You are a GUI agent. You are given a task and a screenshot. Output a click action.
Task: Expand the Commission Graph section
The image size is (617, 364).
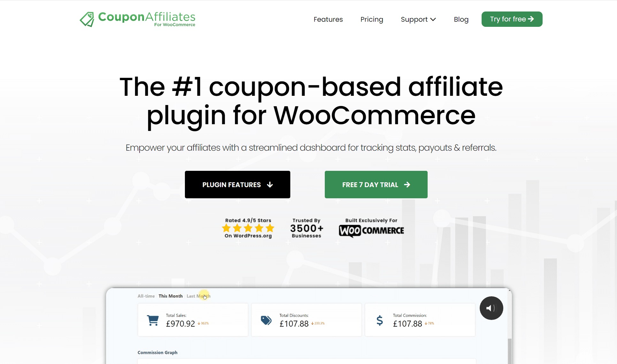pyautogui.click(x=157, y=352)
